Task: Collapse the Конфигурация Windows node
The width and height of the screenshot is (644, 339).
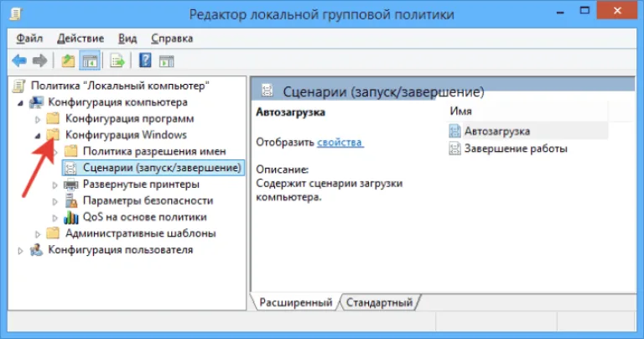Action: pyautogui.click(x=38, y=136)
